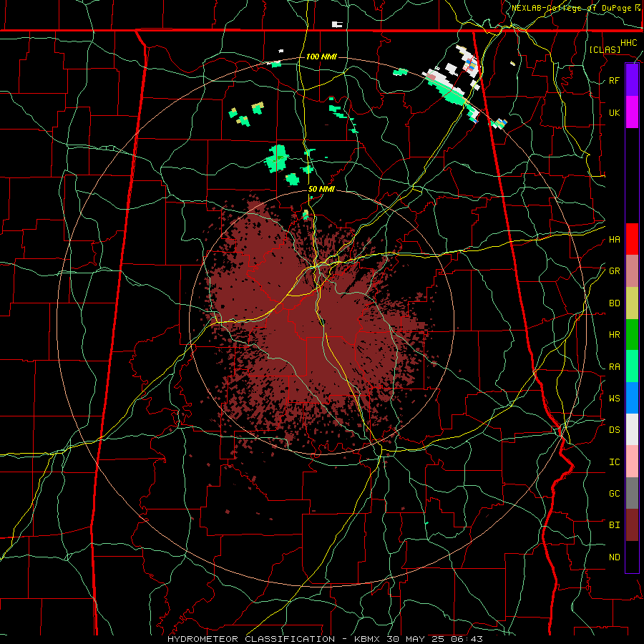Click the HR legend label
644x644 pixels.
pos(614,335)
